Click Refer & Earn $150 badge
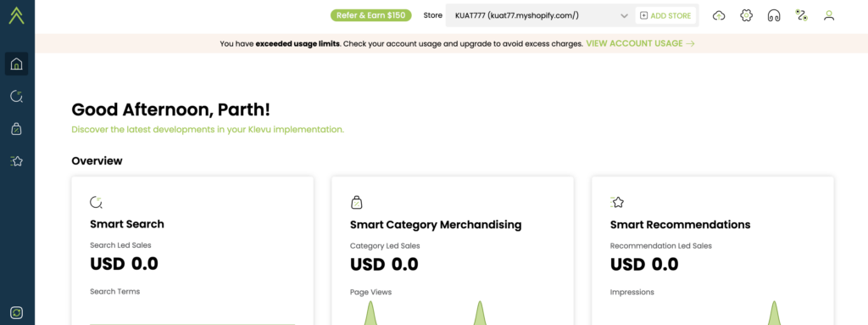 click(371, 15)
